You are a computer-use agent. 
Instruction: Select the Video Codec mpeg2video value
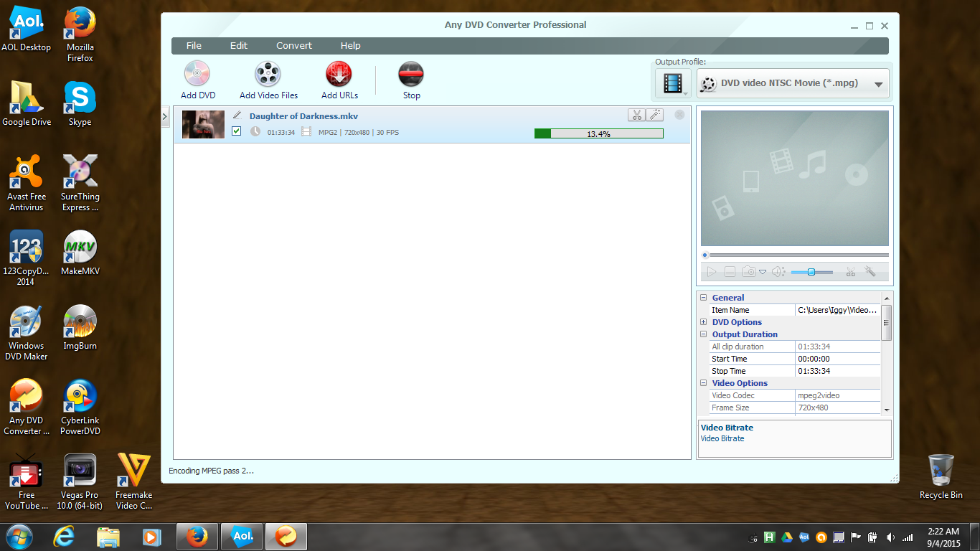coord(838,395)
